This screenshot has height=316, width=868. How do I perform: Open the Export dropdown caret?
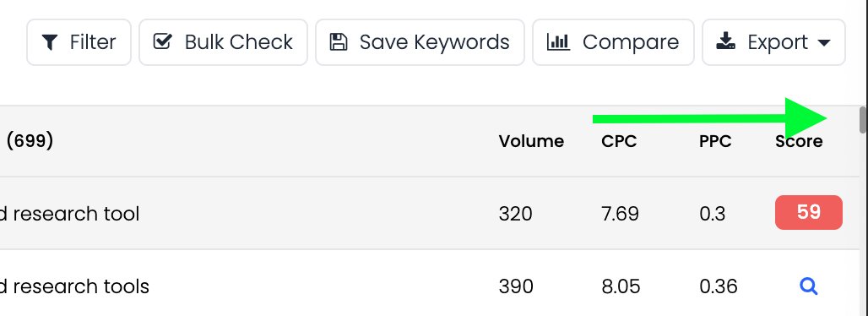824,43
